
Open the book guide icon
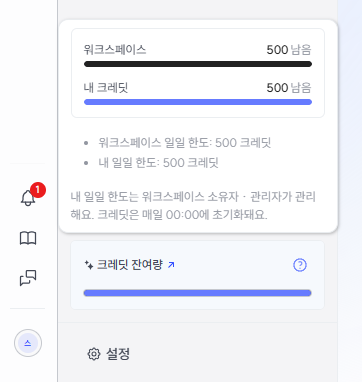[28, 238]
